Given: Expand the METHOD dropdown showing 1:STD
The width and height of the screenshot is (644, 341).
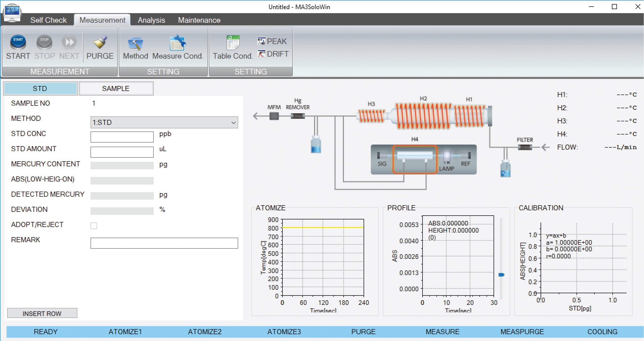Looking at the screenshot, I should click(164, 123).
